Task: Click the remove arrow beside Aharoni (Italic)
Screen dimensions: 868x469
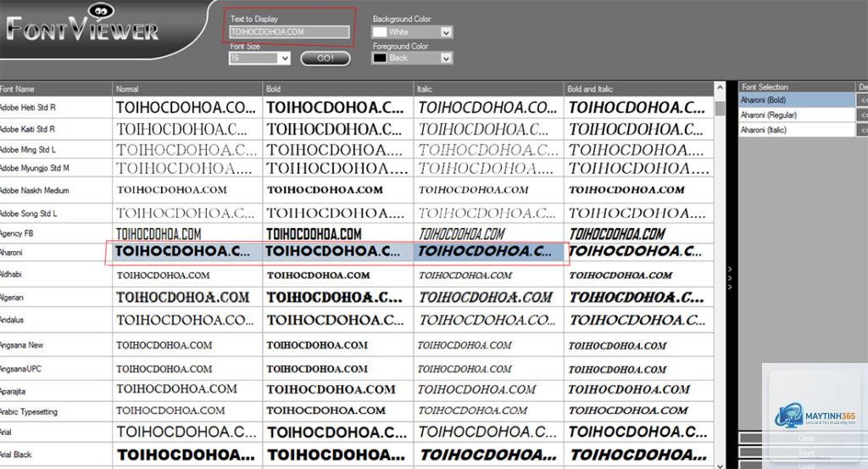Action: pos(862,130)
